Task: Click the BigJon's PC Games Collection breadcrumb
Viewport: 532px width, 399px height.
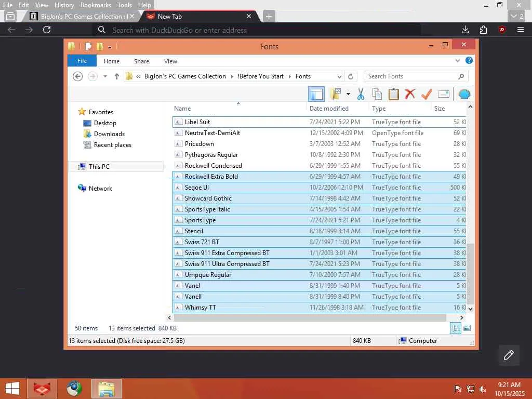Action: tap(185, 76)
